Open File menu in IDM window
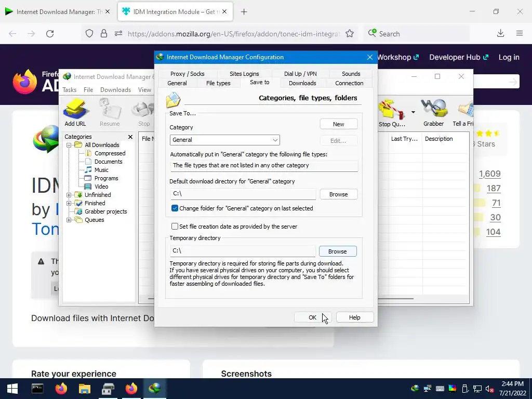This screenshot has width=532, height=399. pos(88,90)
